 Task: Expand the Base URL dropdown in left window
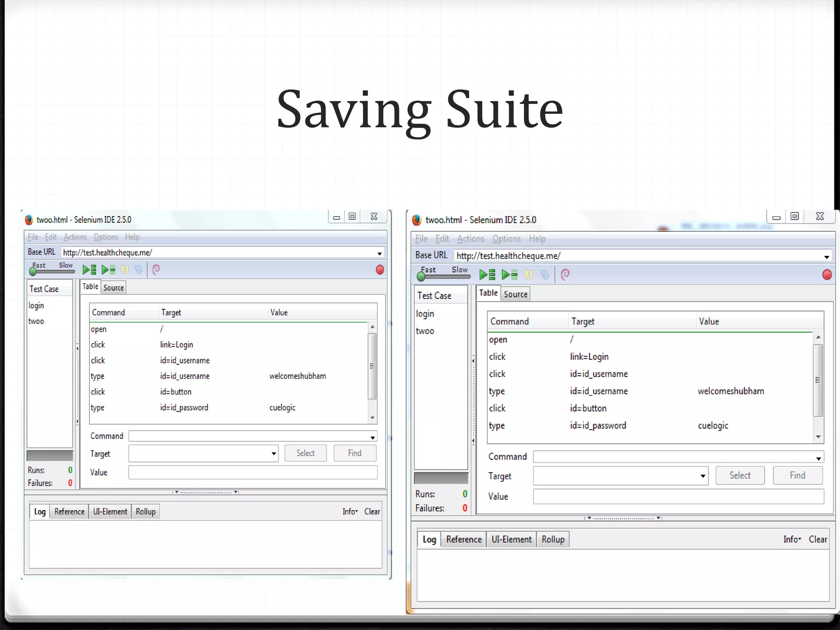(379, 253)
